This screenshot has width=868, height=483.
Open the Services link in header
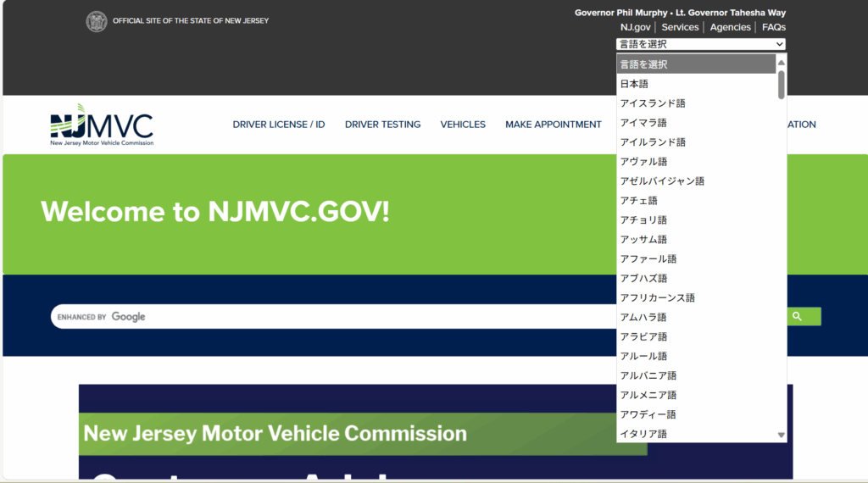tap(680, 27)
